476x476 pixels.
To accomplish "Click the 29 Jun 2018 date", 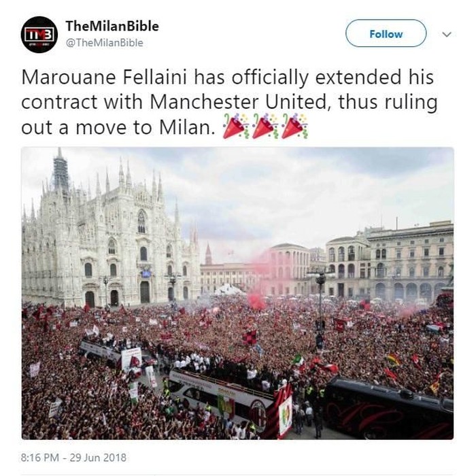I will [98, 458].
